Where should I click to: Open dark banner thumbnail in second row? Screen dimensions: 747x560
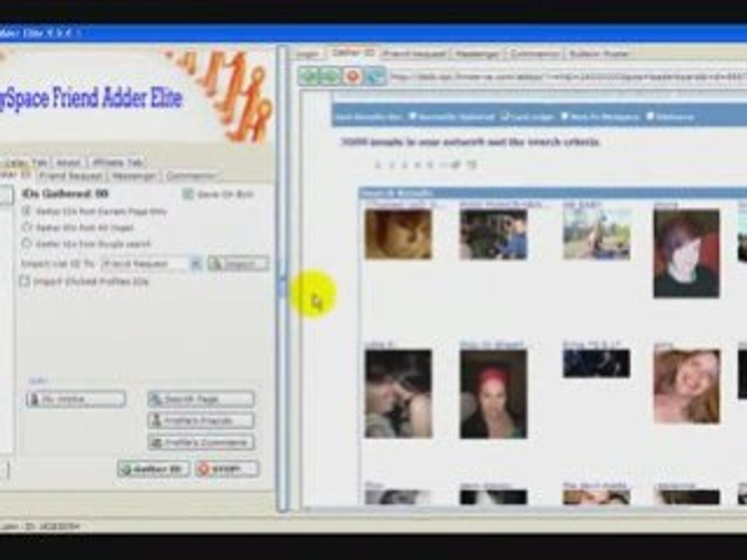point(597,363)
